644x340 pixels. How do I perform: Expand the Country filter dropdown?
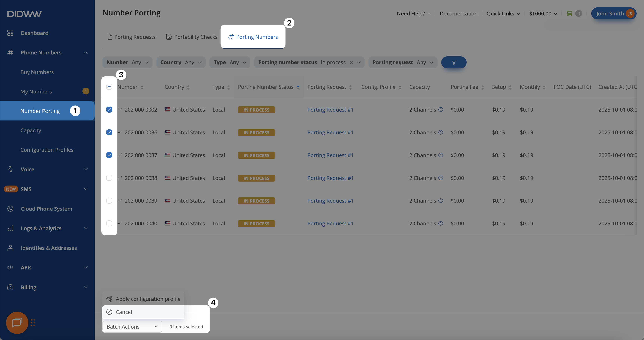pos(181,62)
